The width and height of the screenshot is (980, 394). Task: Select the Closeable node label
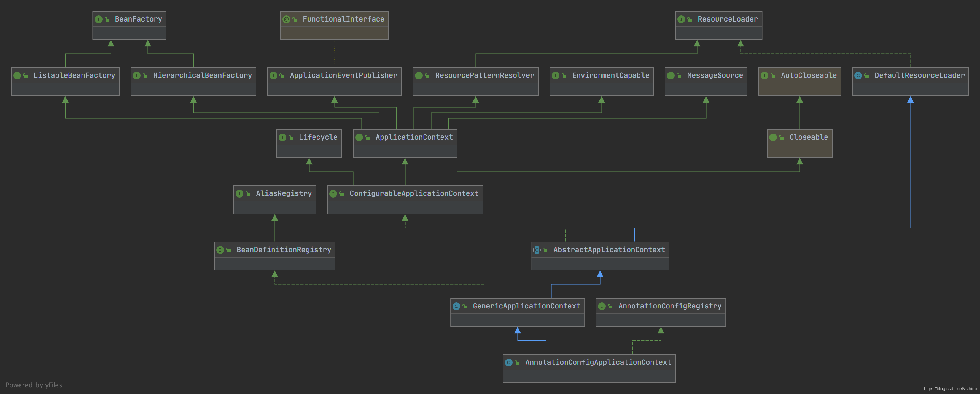point(809,137)
